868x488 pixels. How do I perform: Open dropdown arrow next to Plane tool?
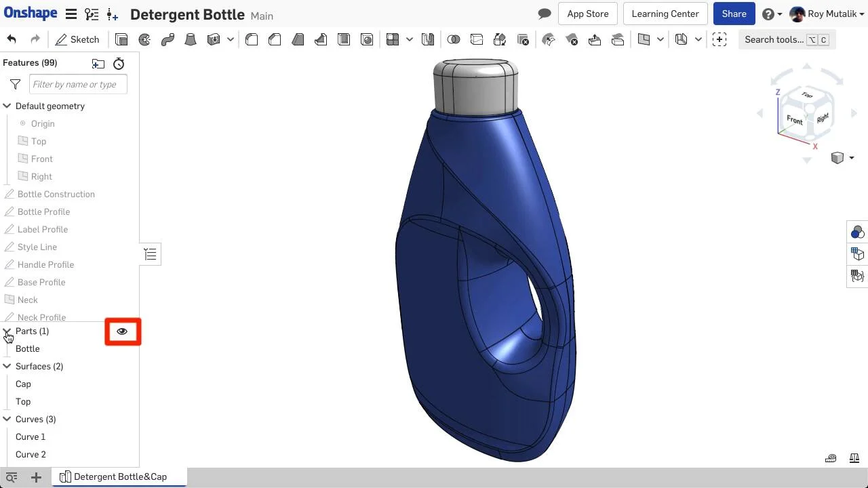(661, 39)
